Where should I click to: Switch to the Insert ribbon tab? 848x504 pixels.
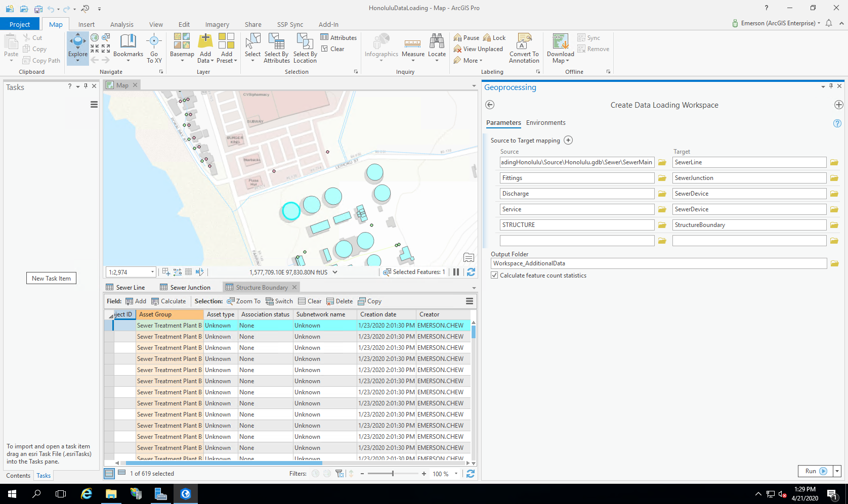pos(87,24)
